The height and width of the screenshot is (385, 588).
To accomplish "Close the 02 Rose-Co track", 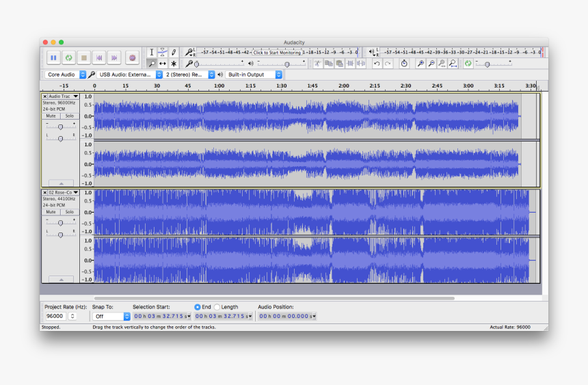I will pyautogui.click(x=44, y=193).
